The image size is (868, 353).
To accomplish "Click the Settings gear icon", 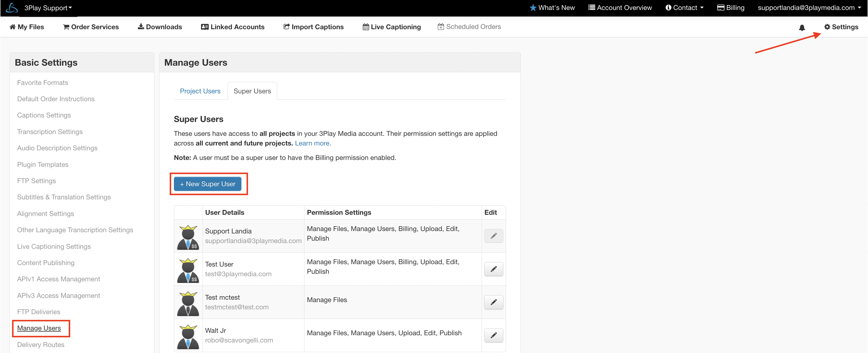I will coord(827,27).
